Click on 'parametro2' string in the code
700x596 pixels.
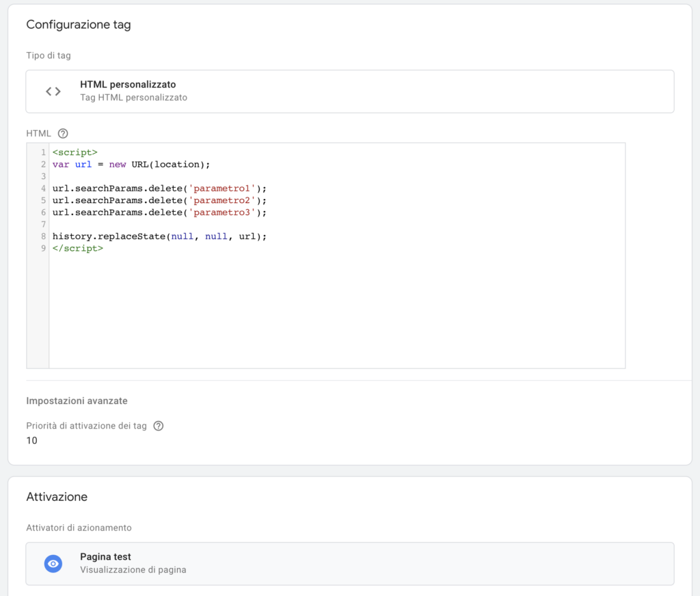[222, 200]
